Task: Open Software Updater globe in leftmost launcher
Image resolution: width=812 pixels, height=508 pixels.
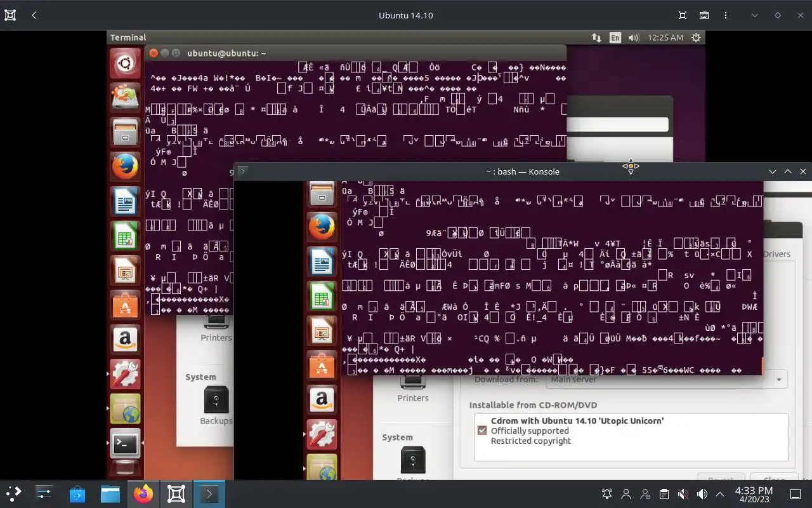Action: pos(125,409)
